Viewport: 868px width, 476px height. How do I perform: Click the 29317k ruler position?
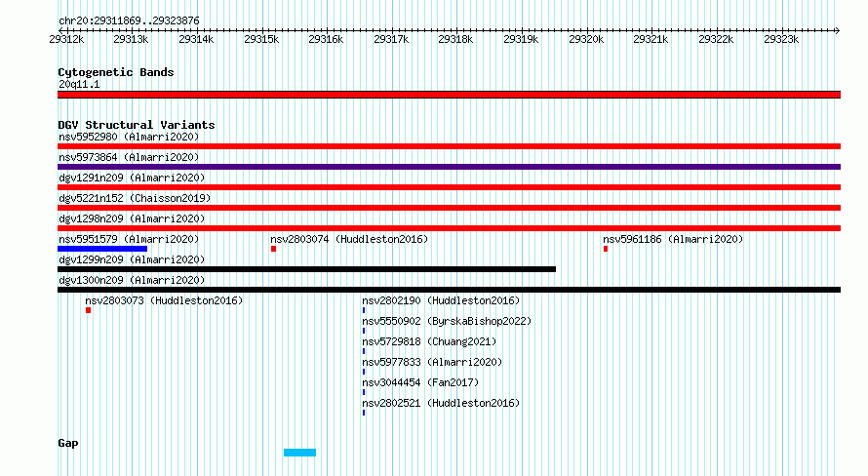coord(391,39)
